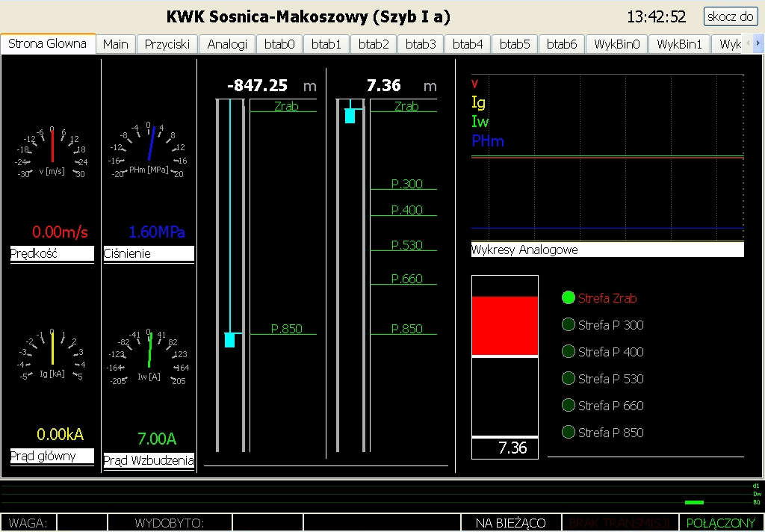Click the Prąd Wzbudzenia label
This screenshot has height=532, width=765.
pyautogui.click(x=149, y=460)
